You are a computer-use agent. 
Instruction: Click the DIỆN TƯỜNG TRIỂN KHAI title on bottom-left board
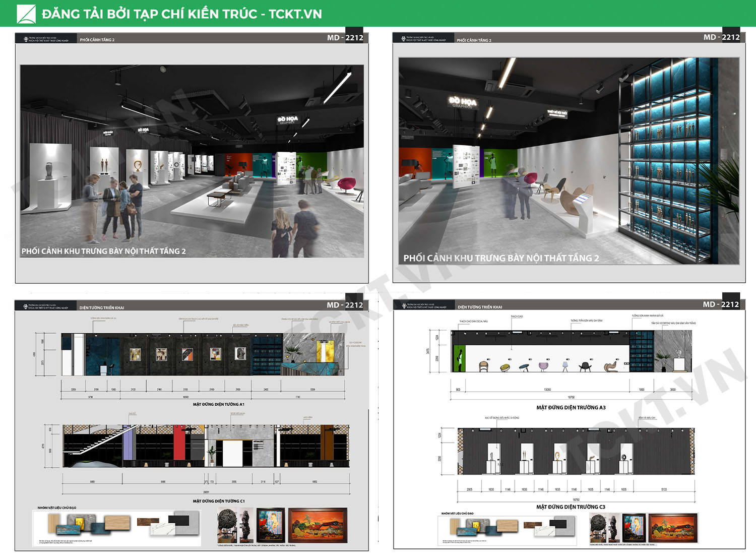[x=101, y=307]
